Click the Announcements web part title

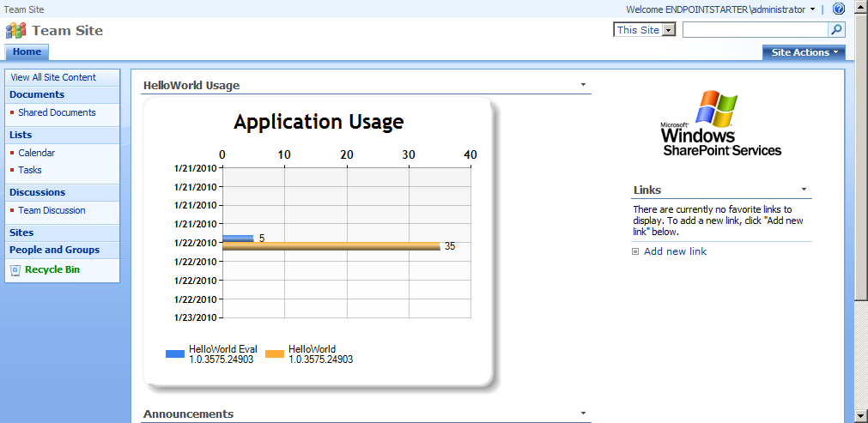pyautogui.click(x=188, y=414)
